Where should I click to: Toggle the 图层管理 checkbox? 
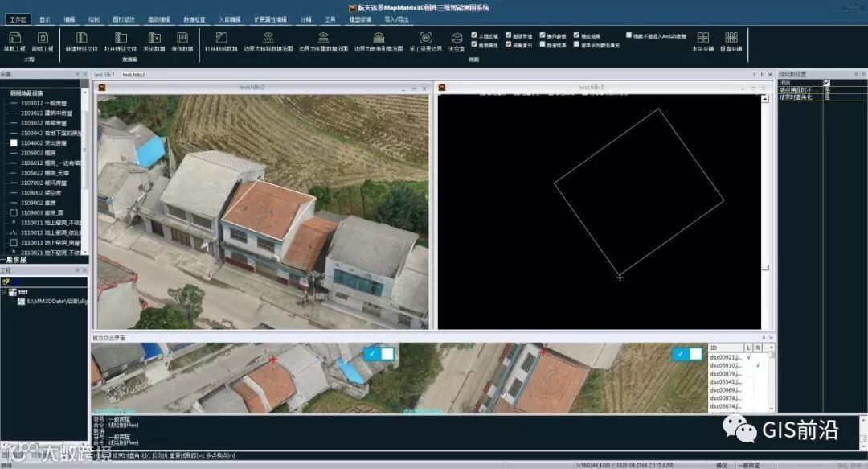pos(508,35)
